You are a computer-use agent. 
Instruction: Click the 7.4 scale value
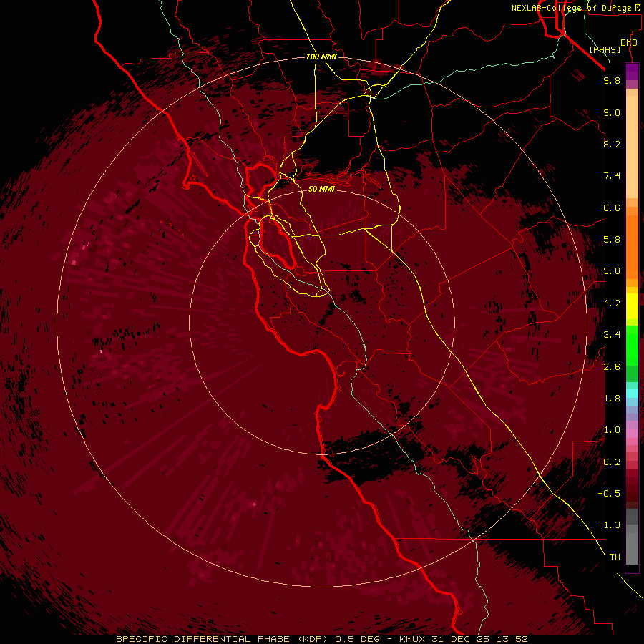click(x=612, y=176)
